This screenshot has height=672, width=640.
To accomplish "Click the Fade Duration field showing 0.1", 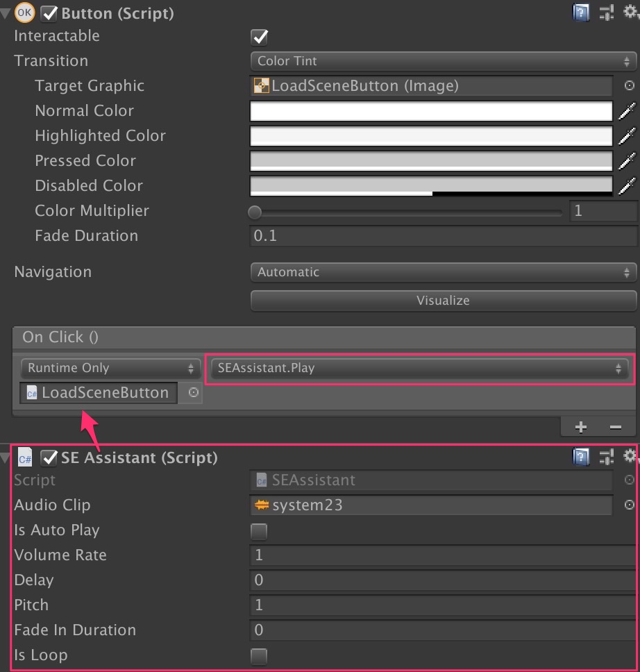I will [x=444, y=236].
